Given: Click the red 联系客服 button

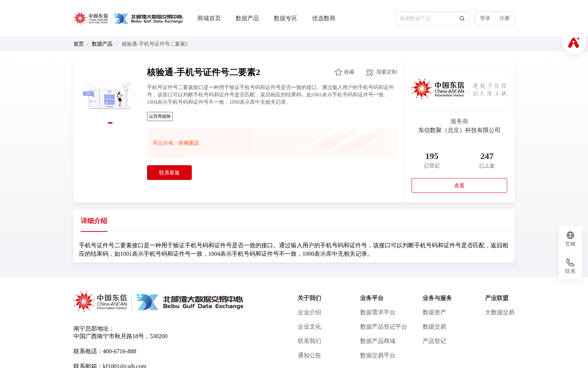Looking at the screenshot, I should (x=169, y=173).
